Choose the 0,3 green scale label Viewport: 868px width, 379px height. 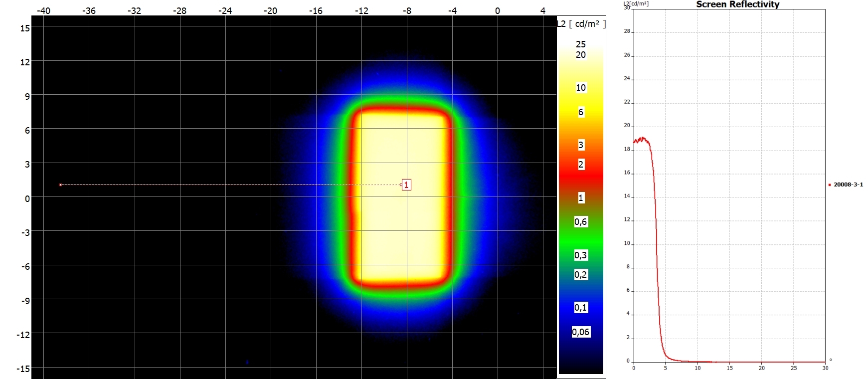pos(581,255)
